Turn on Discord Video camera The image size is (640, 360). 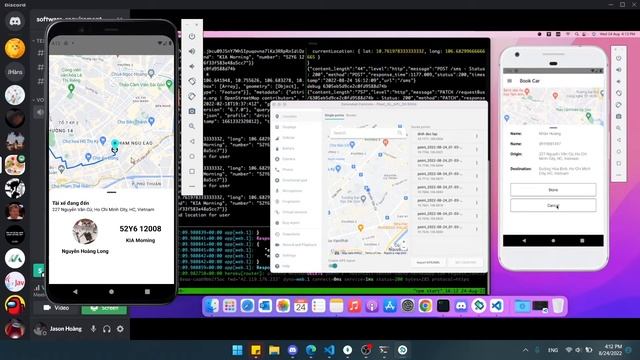point(56,308)
